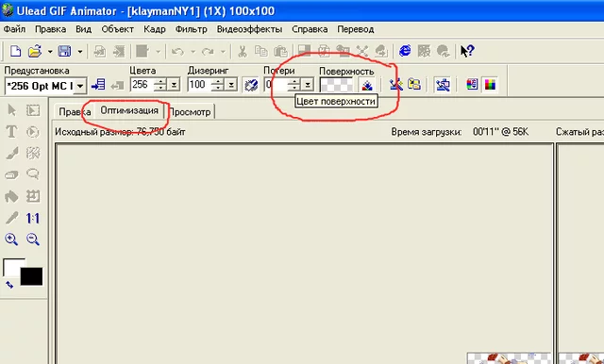Create a new animation with New icon

[x=15, y=51]
